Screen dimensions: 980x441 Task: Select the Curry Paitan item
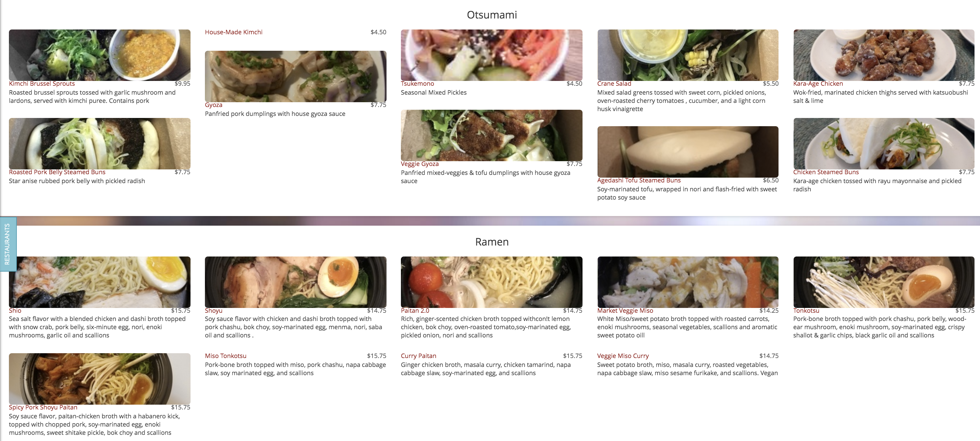(x=418, y=356)
